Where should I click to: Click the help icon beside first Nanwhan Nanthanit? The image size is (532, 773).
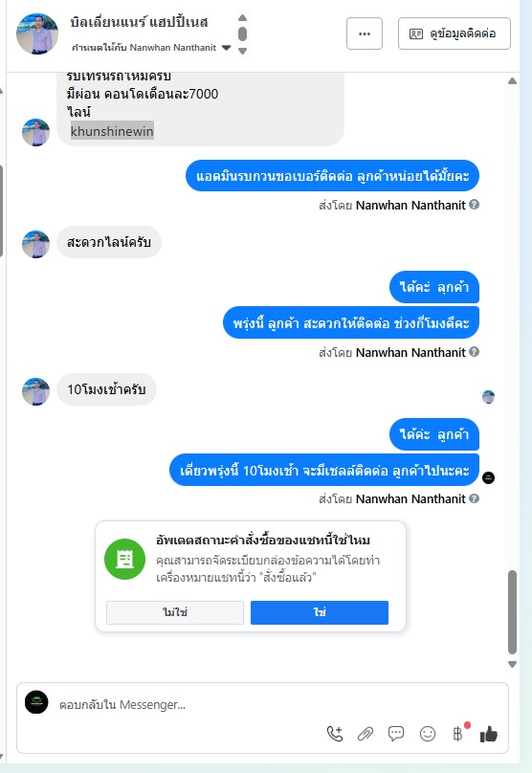coord(474,205)
